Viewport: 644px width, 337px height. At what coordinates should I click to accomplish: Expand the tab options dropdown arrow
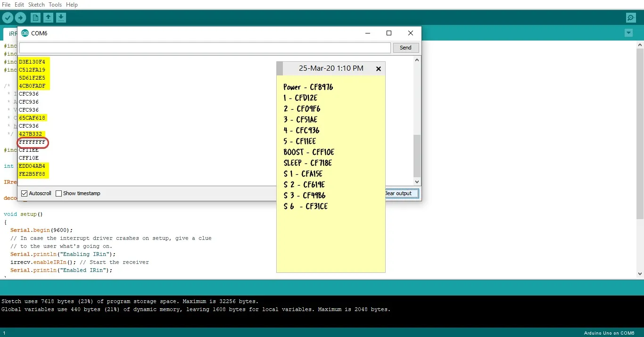click(628, 33)
